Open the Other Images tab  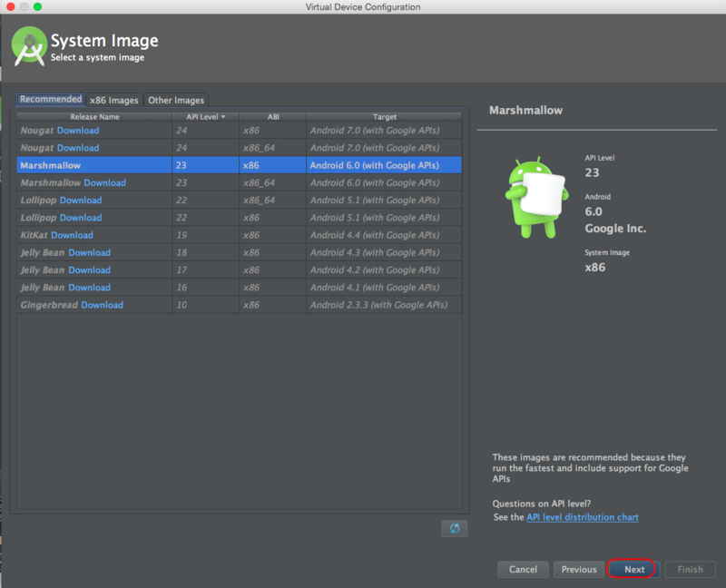tap(176, 100)
